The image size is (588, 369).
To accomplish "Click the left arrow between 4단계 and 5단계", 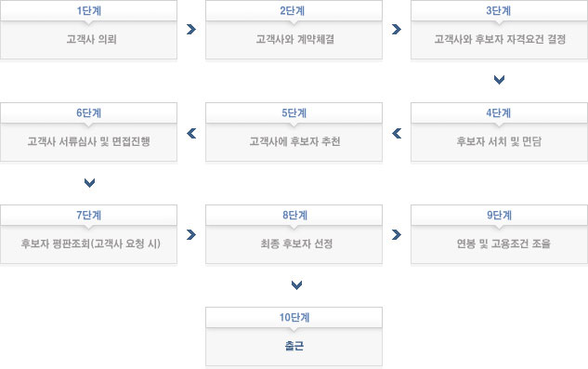I will [x=397, y=133].
